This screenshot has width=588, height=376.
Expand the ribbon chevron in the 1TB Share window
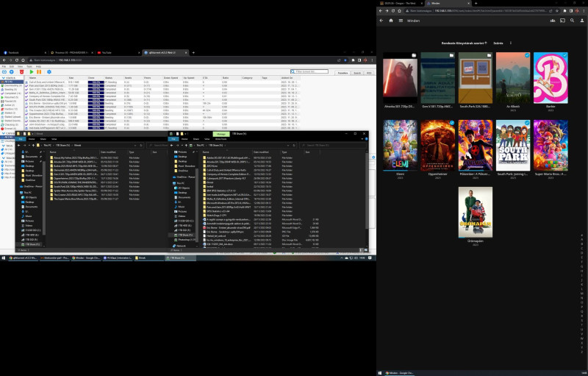(362, 139)
